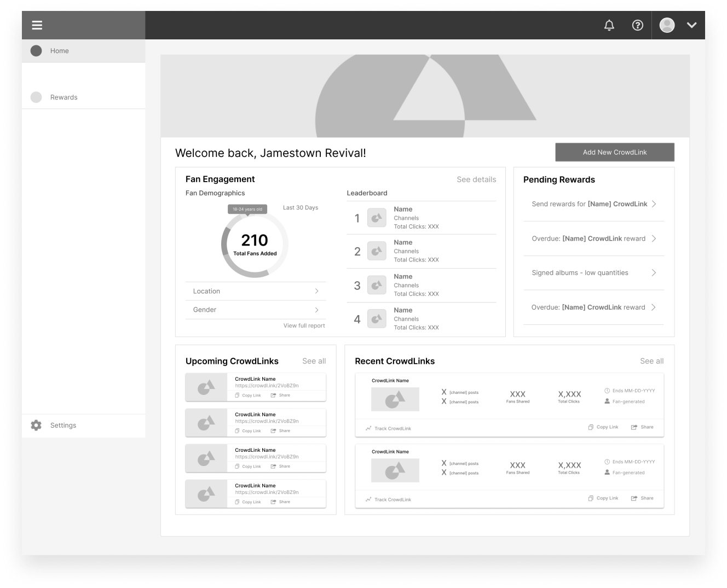This screenshot has height=588, width=727.
Task: Share the first upcoming CrowdLink
Action: tap(280, 395)
